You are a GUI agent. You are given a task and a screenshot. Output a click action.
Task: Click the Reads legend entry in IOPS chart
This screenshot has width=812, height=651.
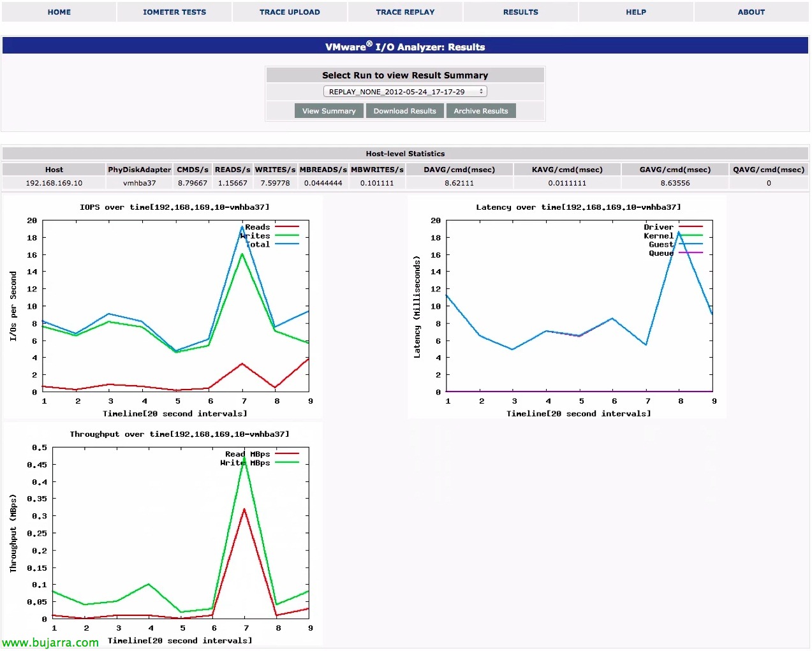(x=272, y=227)
